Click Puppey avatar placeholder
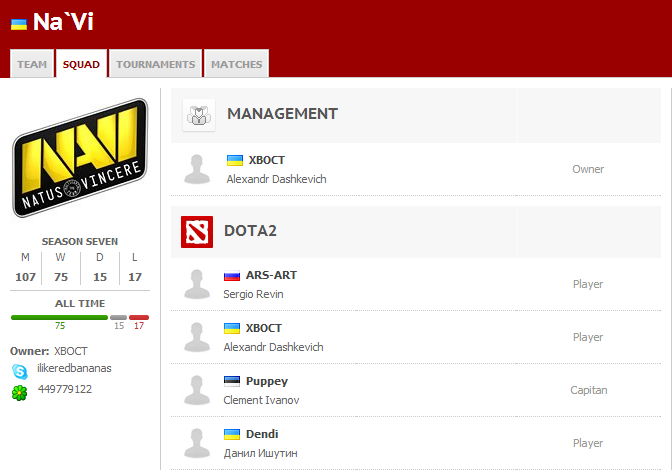 point(197,390)
